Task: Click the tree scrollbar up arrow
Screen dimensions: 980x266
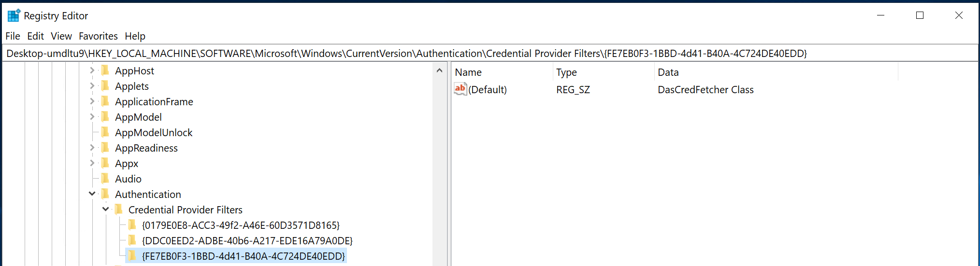Action: coord(439,70)
